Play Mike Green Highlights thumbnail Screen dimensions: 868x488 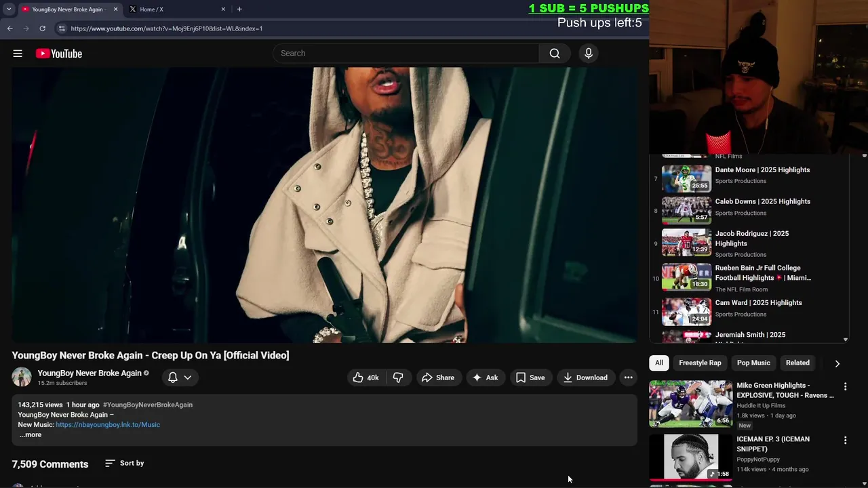tap(691, 404)
